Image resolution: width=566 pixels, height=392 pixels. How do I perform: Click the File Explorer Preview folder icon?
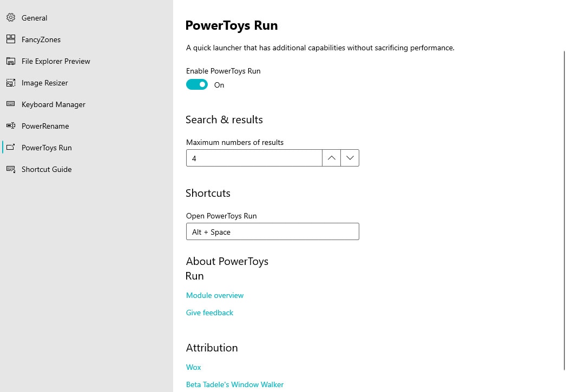[x=10, y=61]
